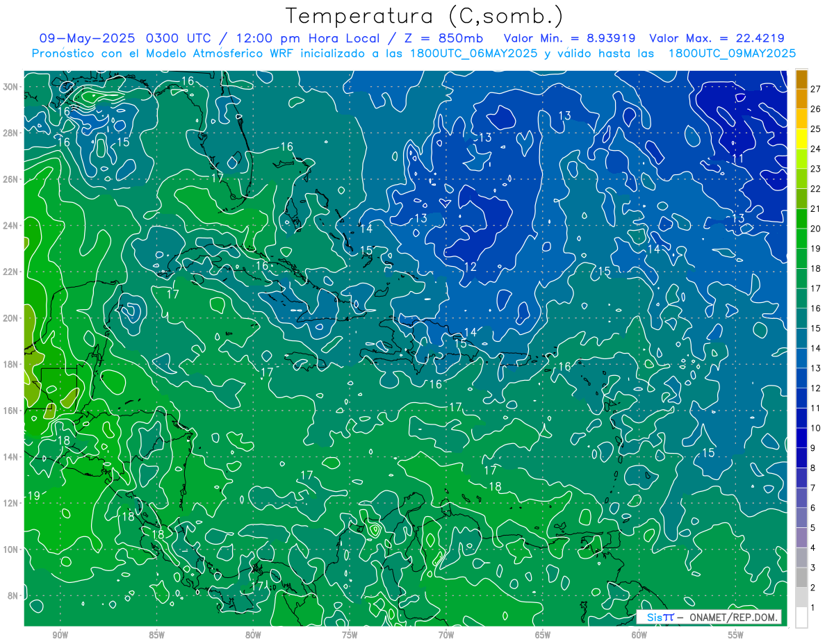Click the 22N latitude axis label
The width and height of the screenshot is (834, 644).
click(10, 272)
